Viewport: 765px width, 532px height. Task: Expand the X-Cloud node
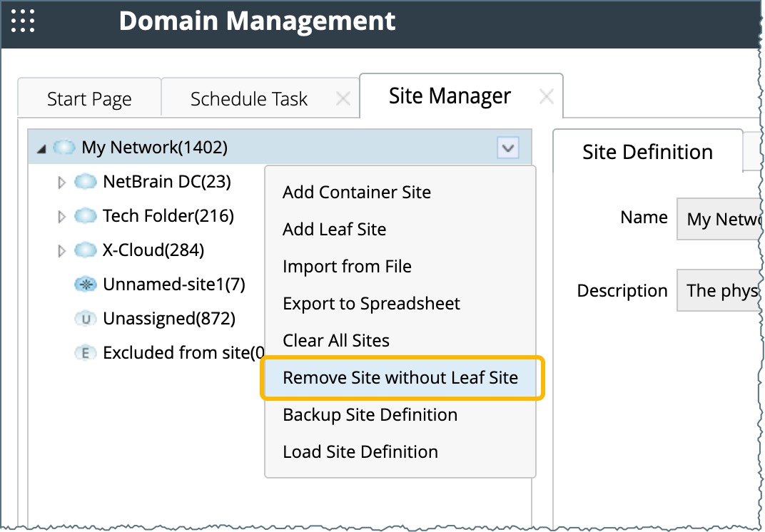tap(61, 250)
